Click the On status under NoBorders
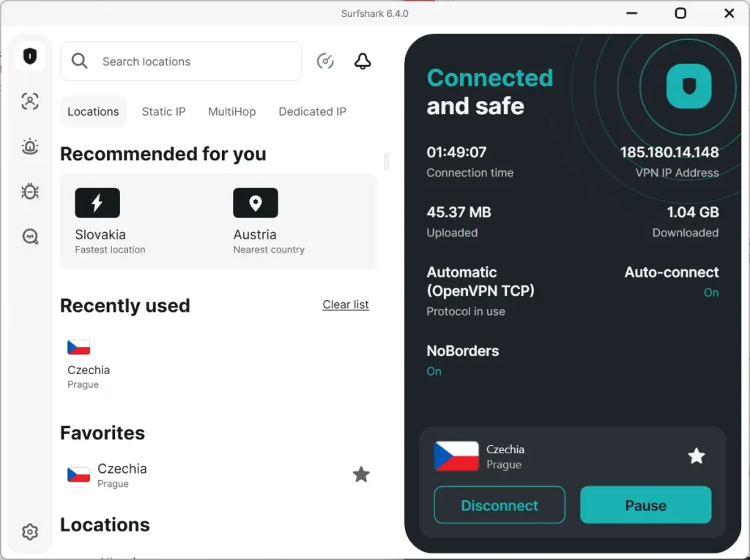Screen dimensions: 750x560 [434, 371]
